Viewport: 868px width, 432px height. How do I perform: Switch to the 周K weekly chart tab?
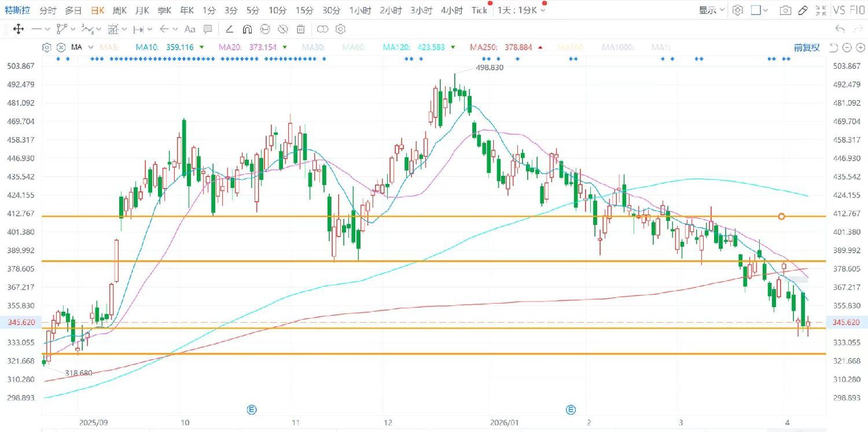pos(120,10)
